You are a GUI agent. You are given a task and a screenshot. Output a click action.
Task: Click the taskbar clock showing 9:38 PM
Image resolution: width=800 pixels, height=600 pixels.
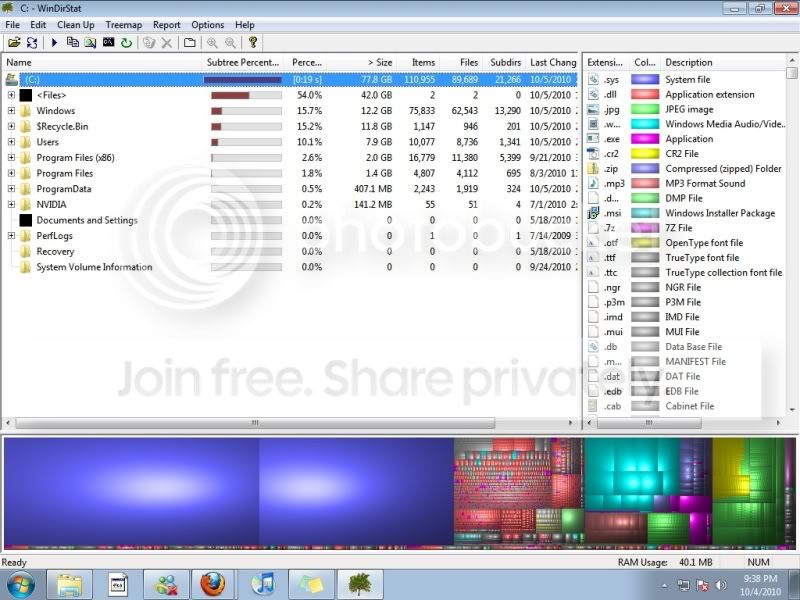(x=760, y=585)
